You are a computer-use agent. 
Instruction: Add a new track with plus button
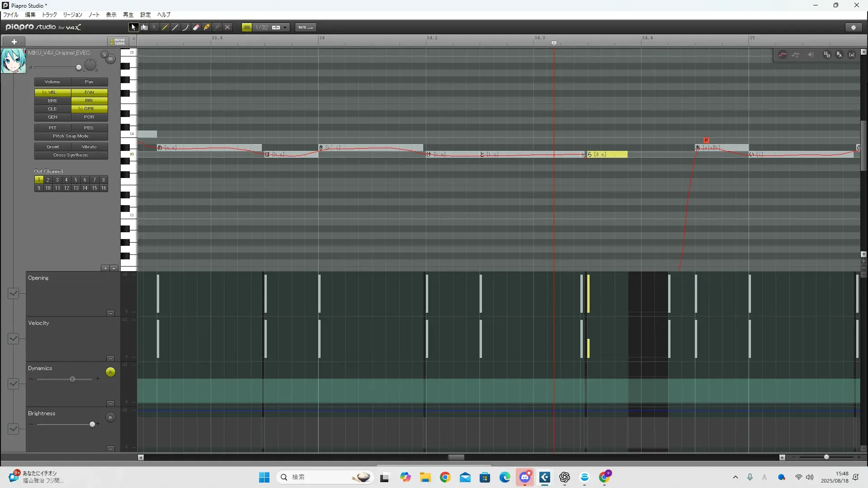point(14,42)
